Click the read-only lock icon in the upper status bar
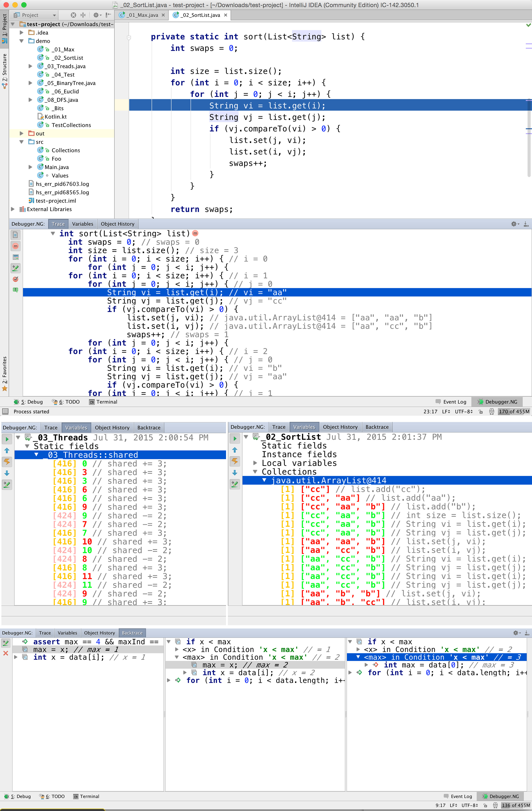532x811 pixels. pos(481,412)
